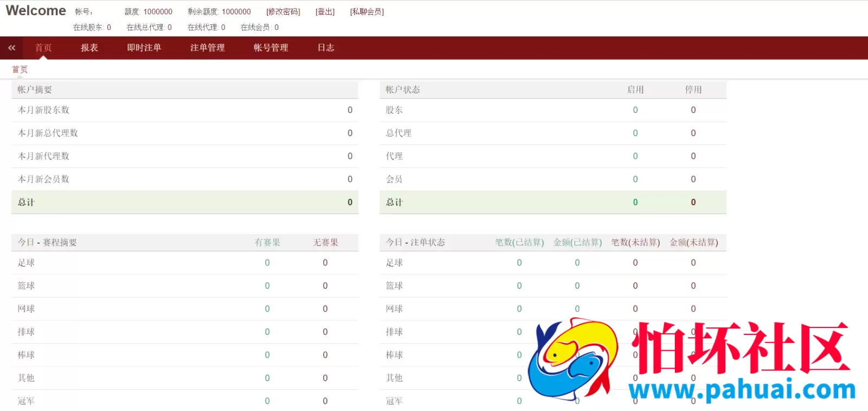Viewport: 868px width, 411px height.
Task: Collapse the navigation with the double-chevron icon
Action: tap(12, 48)
